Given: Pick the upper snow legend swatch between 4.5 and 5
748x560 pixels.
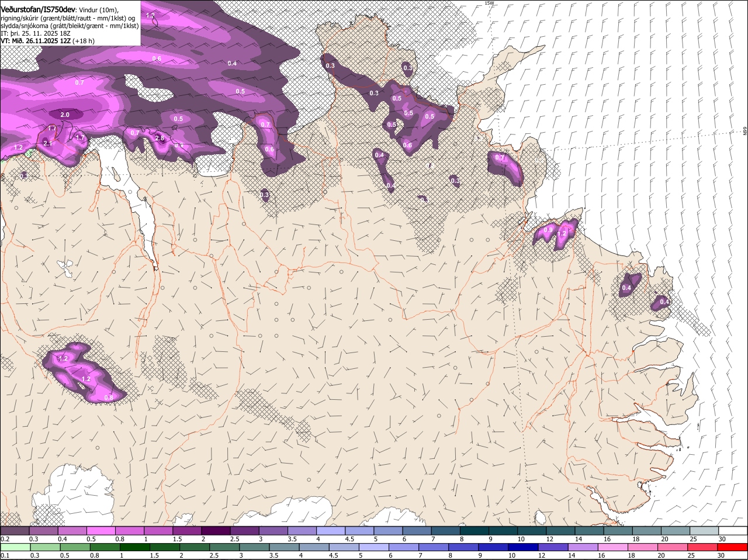Looking at the screenshot, I should coord(359,531).
